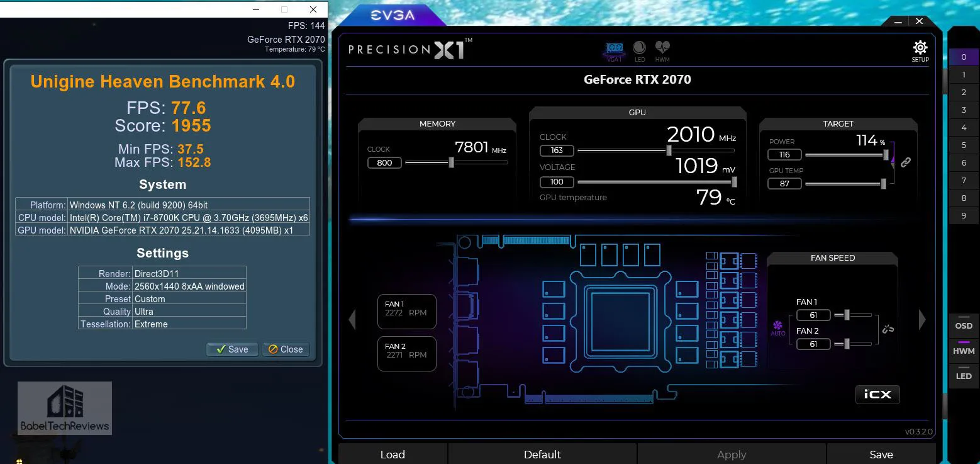The image size is (980, 464).
Task: Click the Apply button
Action: pos(732,454)
